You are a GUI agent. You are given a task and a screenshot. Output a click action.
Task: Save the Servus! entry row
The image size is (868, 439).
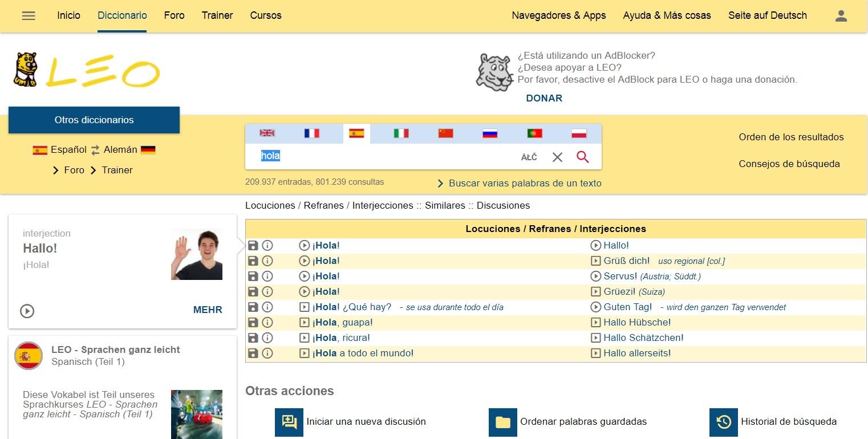click(253, 277)
